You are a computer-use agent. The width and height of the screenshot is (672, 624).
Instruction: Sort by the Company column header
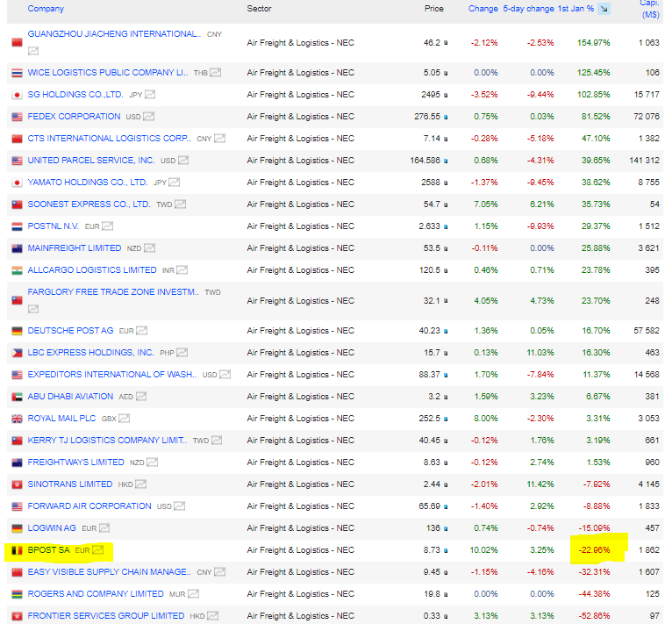point(46,9)
